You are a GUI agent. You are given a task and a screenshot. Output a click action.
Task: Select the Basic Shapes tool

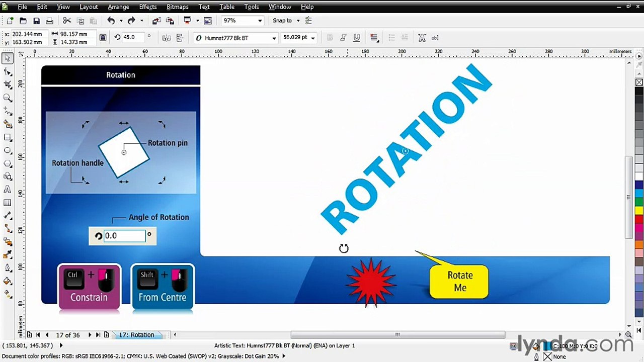coord(8,176)
